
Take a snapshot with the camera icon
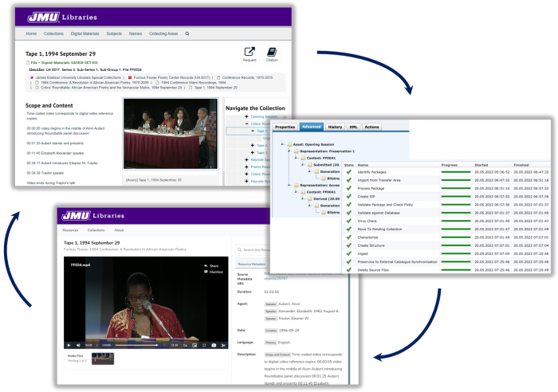pos(214,345)
